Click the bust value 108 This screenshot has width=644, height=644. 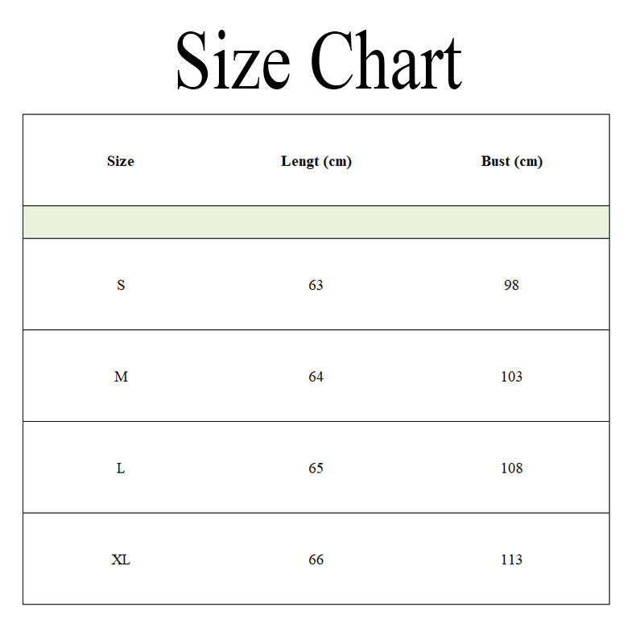pos(512,469)
